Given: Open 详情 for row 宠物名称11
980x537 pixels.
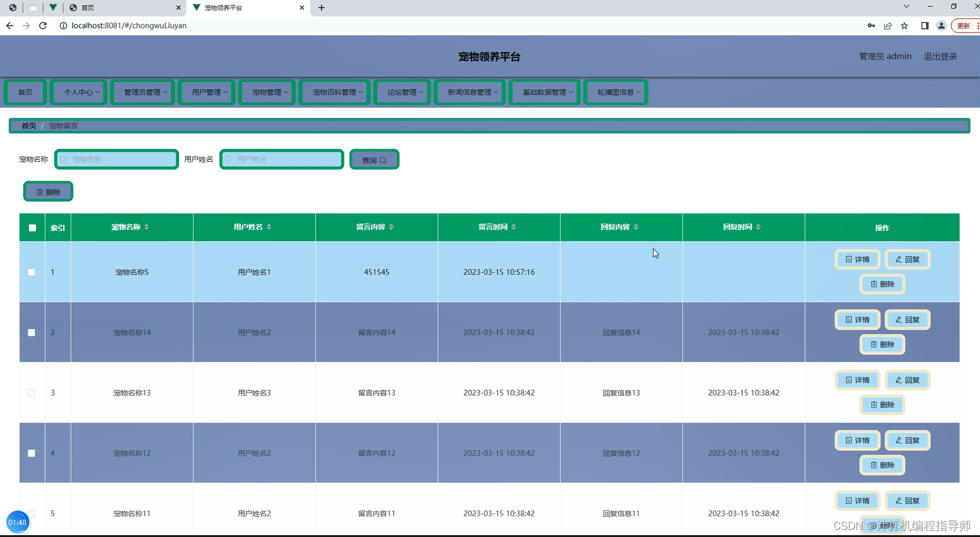Looking at the screenshot, I should click(x=858, y=501).
